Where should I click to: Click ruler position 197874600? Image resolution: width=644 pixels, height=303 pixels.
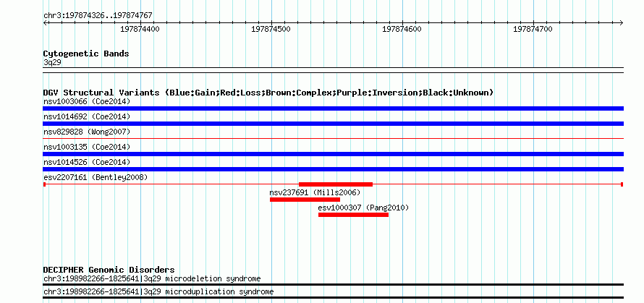[x=402, y=29]
